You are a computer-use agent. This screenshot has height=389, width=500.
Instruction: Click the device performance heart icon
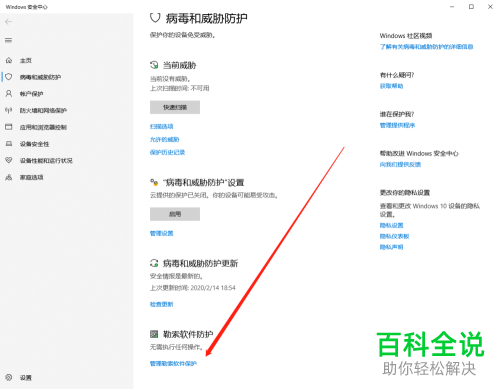(9, 160)
